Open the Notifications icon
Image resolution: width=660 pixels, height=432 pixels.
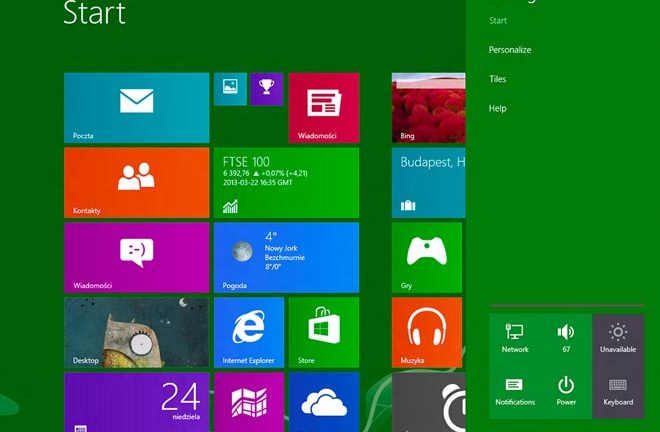[x=515, y=392]
